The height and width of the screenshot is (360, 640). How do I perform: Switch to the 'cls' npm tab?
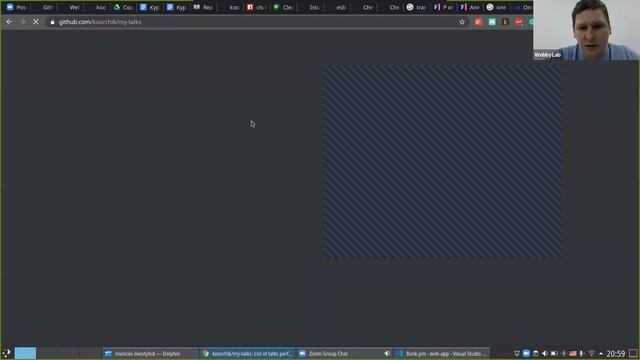(256, 7)
